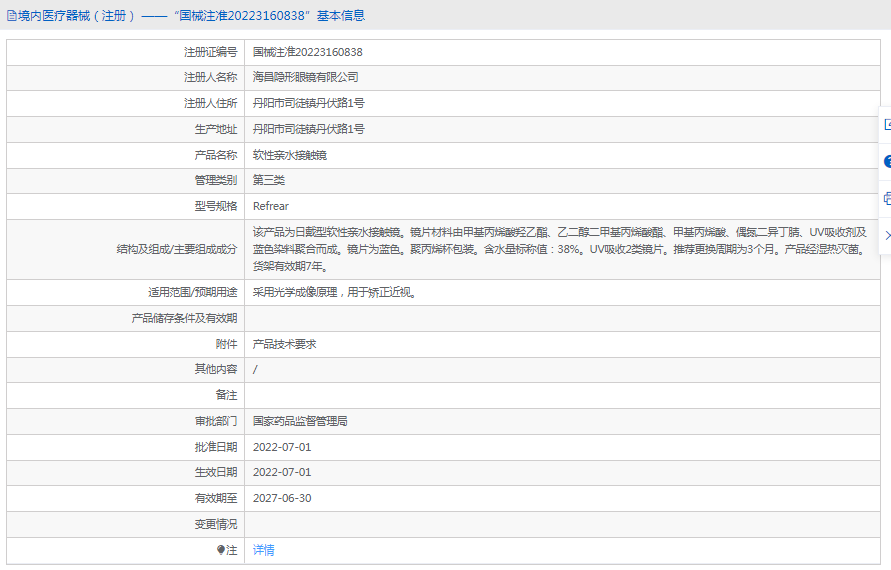Click the registrant name 海昌隐形眼镜有限公司
This screenshot has width=891, height=570.
(x=305, y=77)
